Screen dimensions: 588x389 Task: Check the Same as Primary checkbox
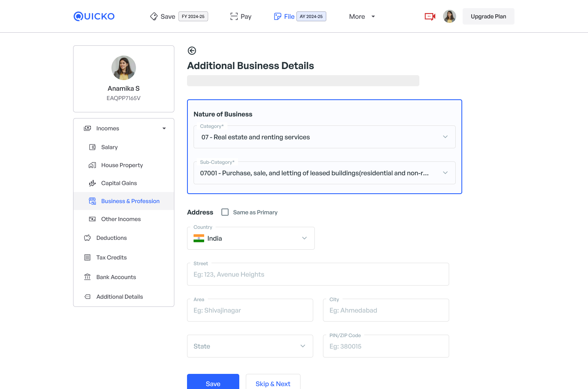[225, 212]
